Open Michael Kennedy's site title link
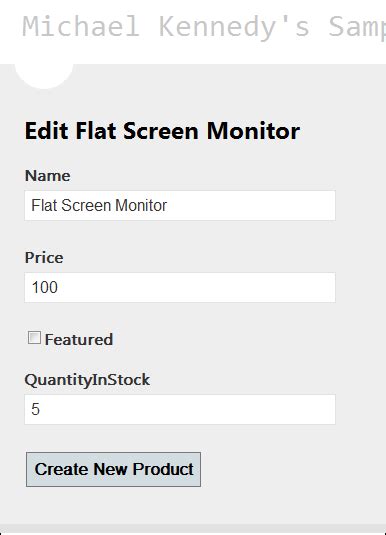The width and height of the screenshot is (386, 535). coord(204,27)
